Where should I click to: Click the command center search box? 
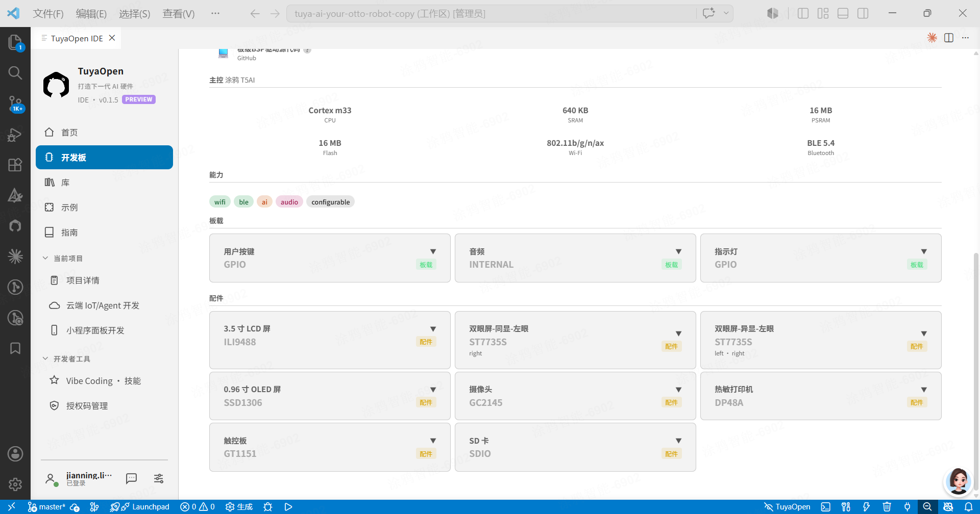pos(492,14)
